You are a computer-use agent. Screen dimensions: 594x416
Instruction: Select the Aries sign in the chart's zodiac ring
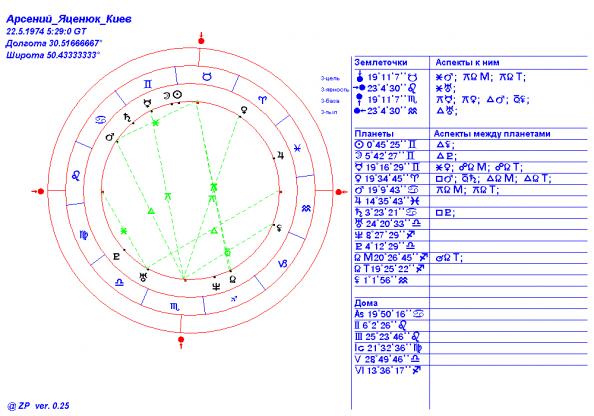(x=263, y=100)
